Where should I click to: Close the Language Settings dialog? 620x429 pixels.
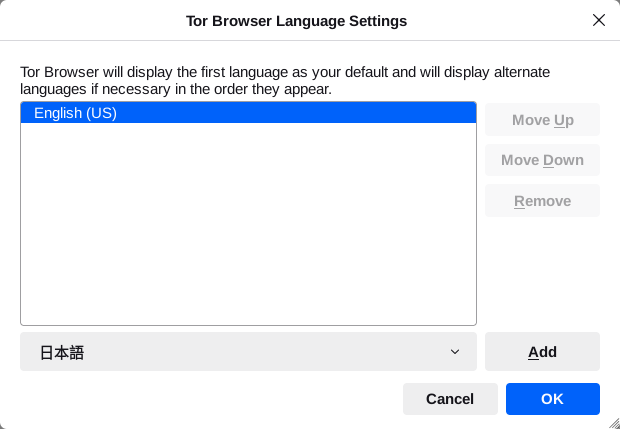(x=599, y=20)
